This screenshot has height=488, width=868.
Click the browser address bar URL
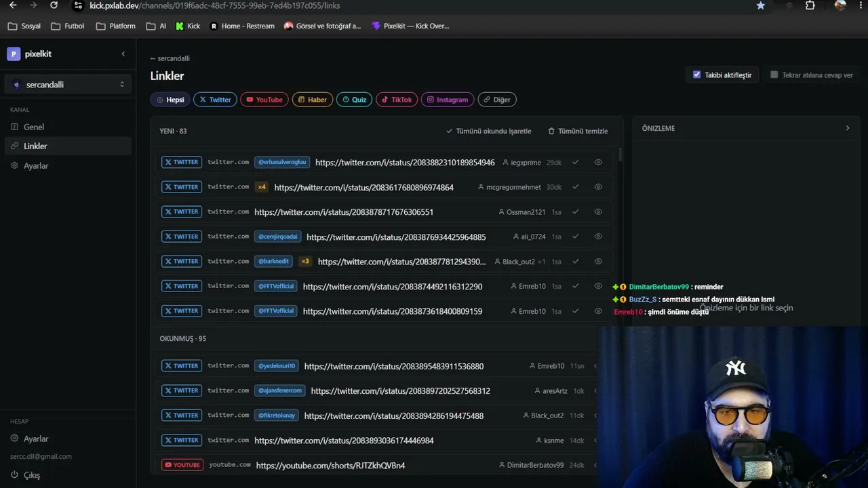click(x=215, y=5)
